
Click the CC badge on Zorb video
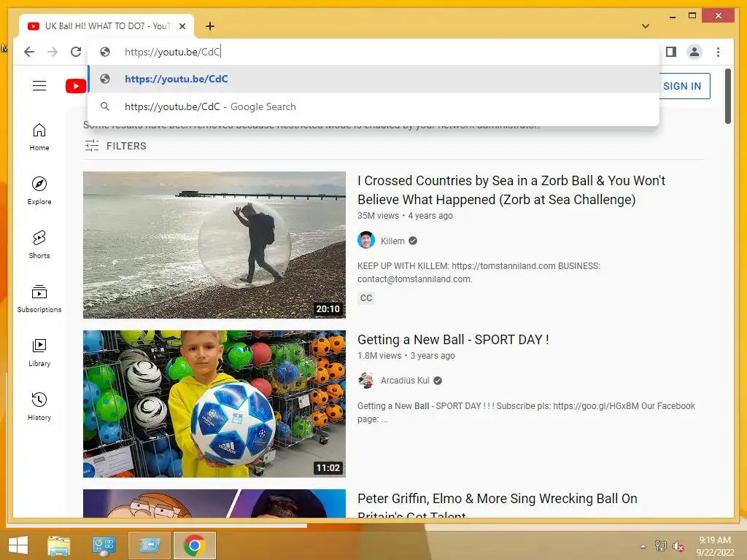point(366,298)
